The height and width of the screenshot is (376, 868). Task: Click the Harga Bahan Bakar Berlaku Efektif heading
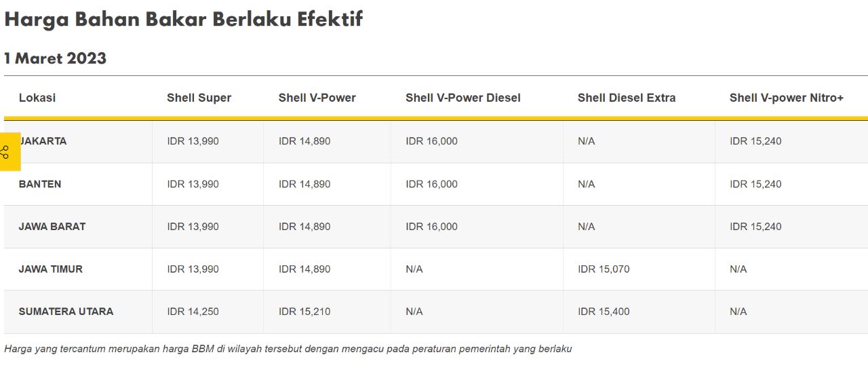click(183, 19)
